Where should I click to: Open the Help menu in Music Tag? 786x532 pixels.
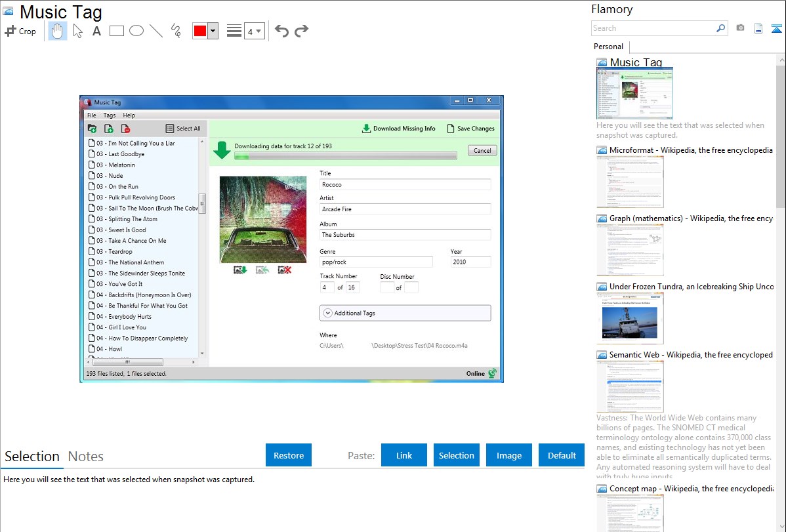[x=129, y=115]
